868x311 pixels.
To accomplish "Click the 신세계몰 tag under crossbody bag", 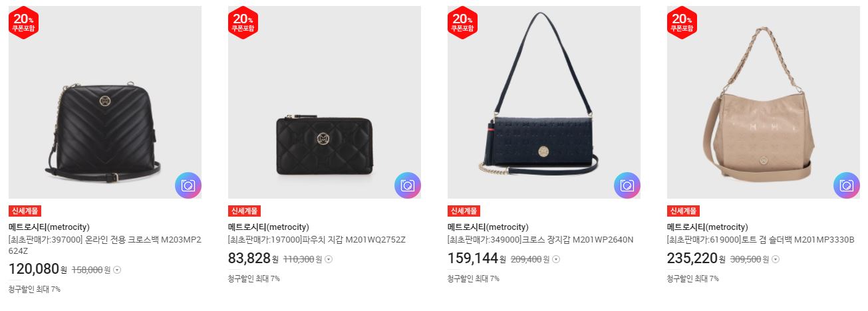I will (25, 211).
